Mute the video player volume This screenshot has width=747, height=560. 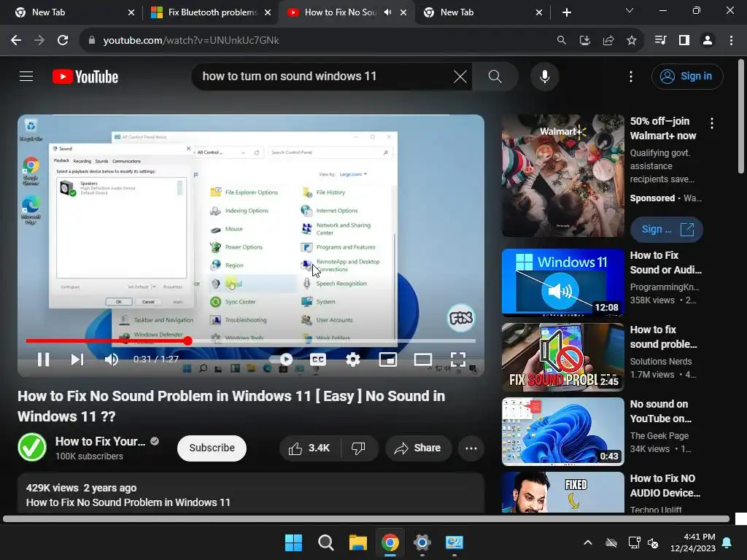(x=111, y=359)
